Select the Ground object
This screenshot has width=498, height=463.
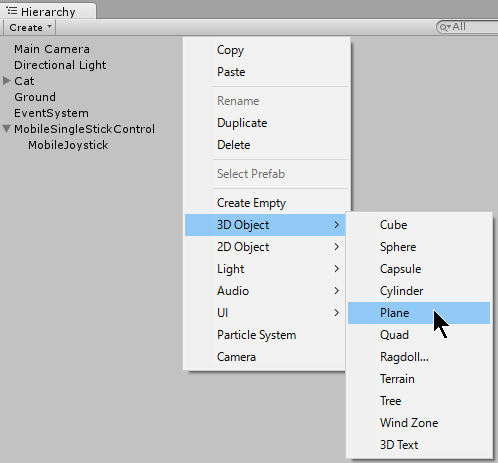coord(35,97)
